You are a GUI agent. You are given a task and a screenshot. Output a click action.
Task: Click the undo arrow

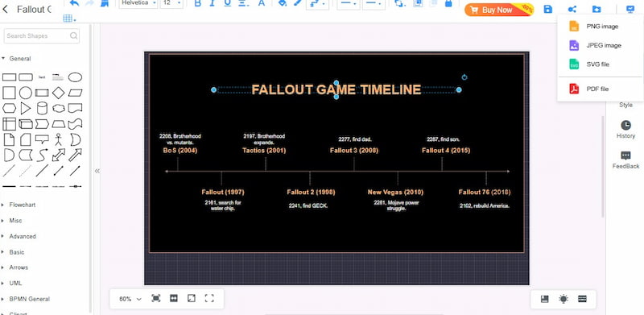(x=74, y=3)
